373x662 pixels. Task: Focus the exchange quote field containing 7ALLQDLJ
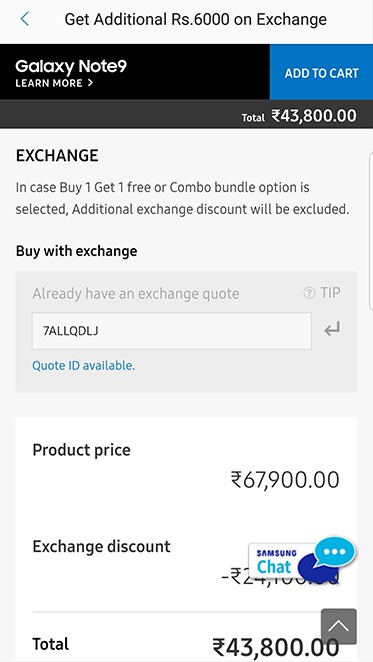(172, 331)
